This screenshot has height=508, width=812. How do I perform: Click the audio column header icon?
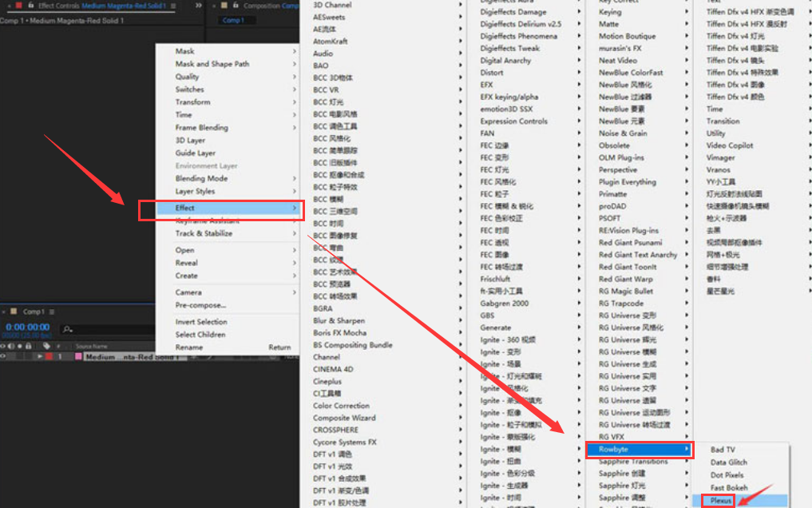click(11, 346)
